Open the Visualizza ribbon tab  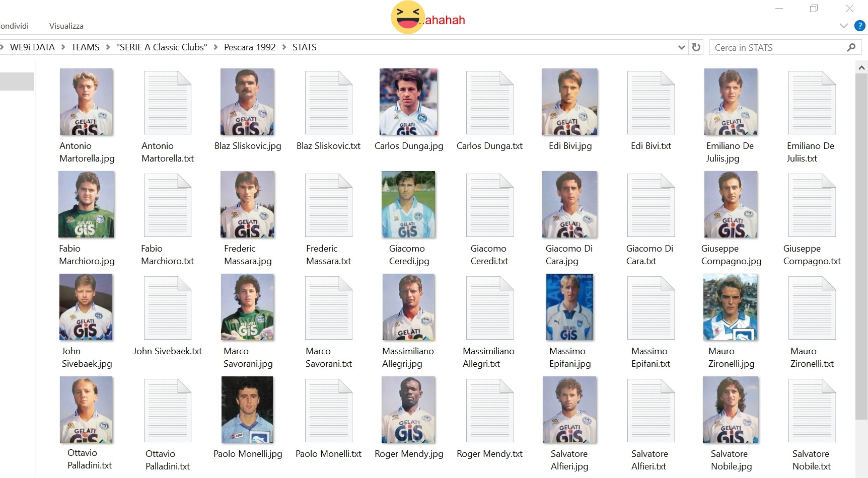pos(66,26)
